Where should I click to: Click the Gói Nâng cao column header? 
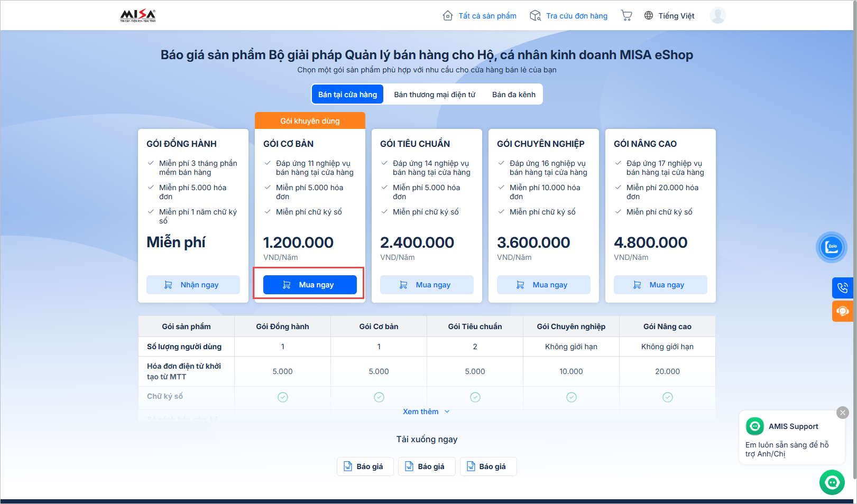coord(668,326)
